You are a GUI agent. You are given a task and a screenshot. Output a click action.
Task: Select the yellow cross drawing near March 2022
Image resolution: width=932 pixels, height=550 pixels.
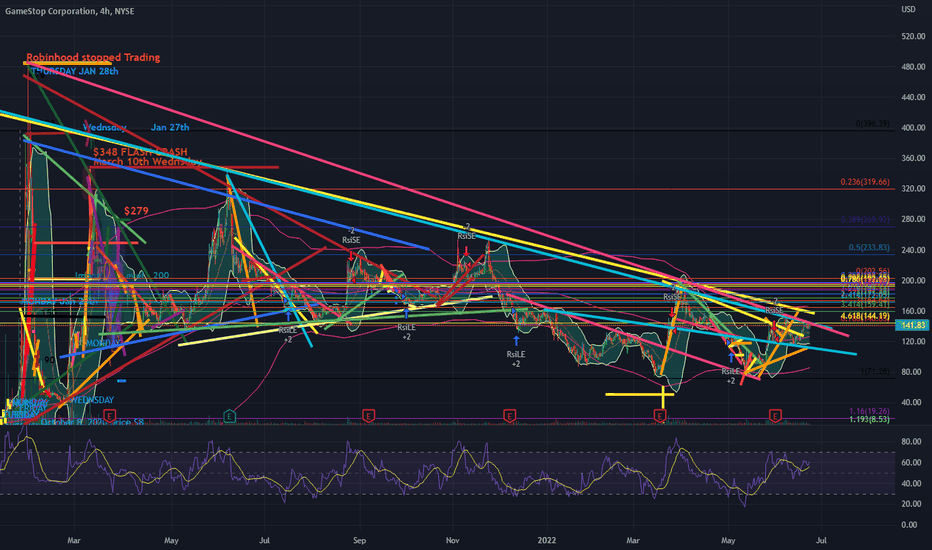[640, 395]
